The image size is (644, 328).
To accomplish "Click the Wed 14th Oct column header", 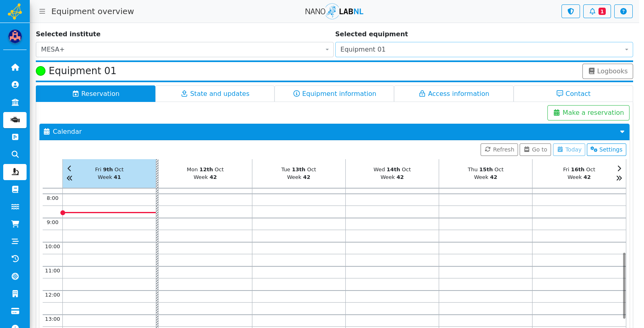I will pos(392,173).
